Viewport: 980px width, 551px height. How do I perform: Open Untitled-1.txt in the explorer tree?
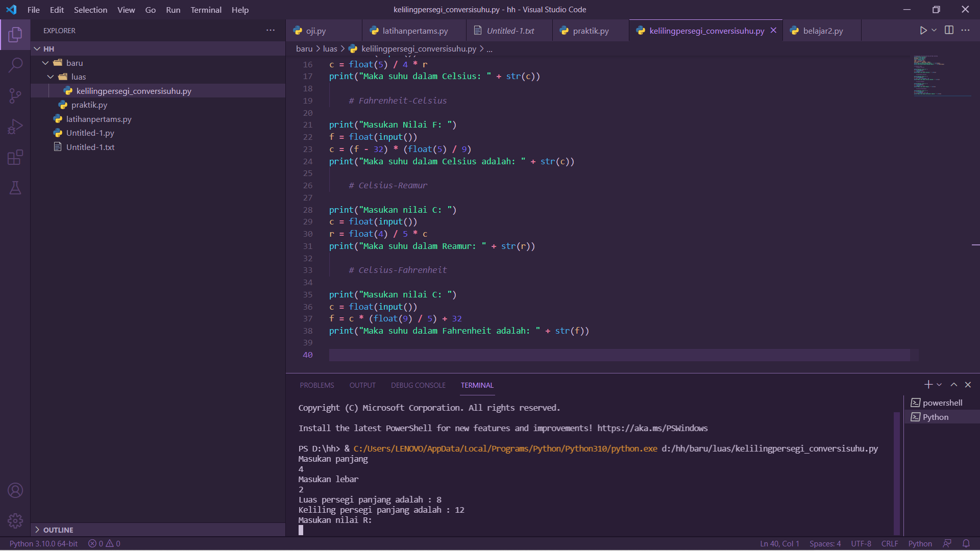tap(158, 147)
